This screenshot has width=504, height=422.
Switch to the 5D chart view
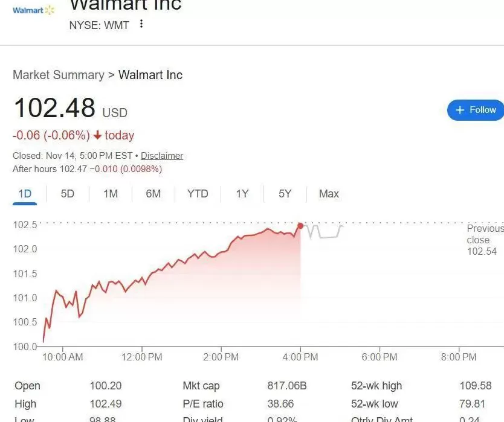[67, 194]
